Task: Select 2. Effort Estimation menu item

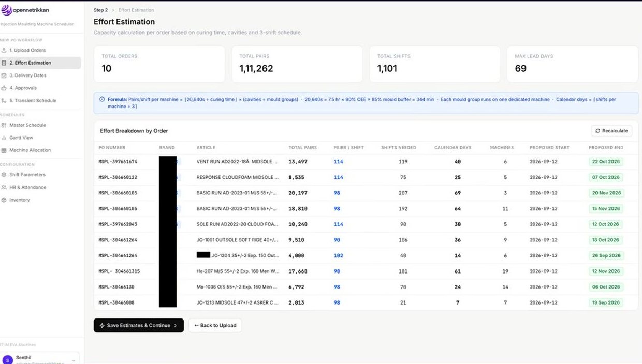Action: tap(40, 63)
